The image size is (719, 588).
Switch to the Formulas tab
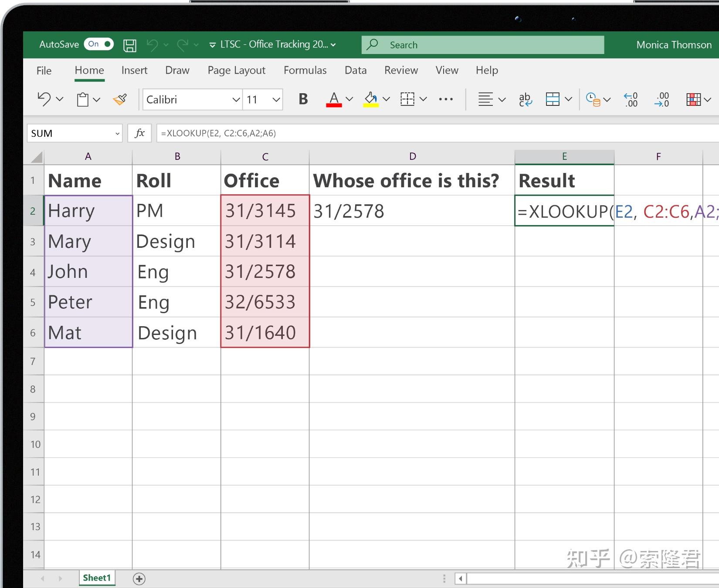pos(305,70)
